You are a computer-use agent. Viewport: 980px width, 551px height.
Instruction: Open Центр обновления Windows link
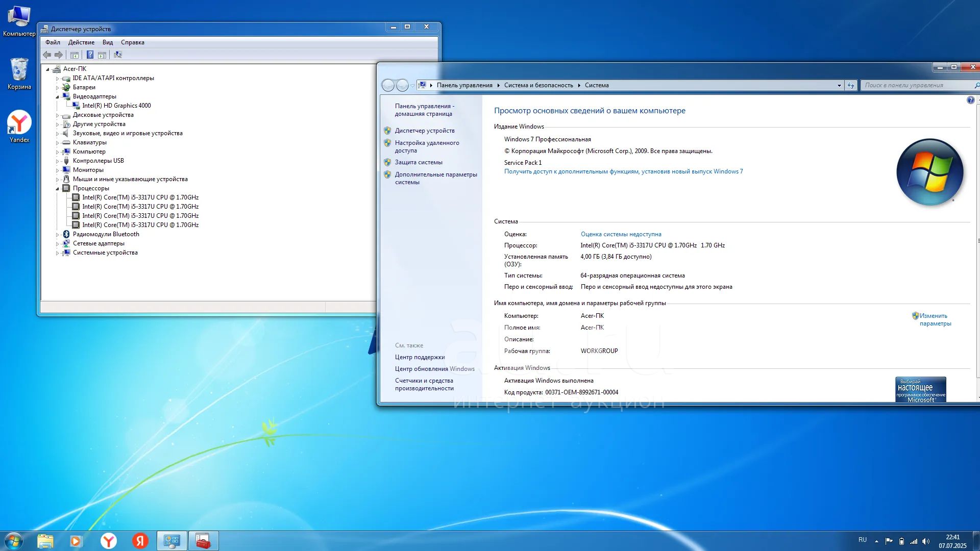tap(434, 369)
